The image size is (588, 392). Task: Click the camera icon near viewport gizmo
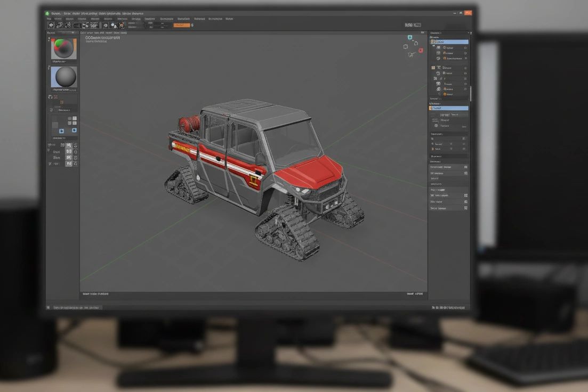[x=406, y=46]
